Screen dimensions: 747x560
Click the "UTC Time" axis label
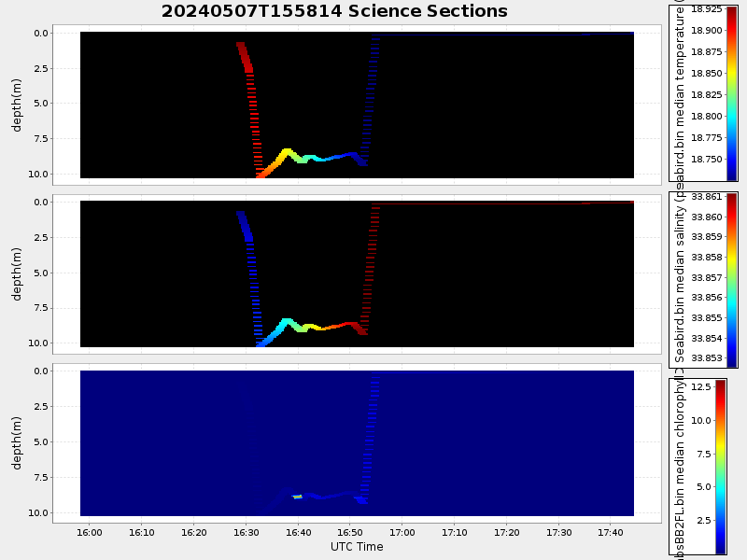[x=357, y=547]
